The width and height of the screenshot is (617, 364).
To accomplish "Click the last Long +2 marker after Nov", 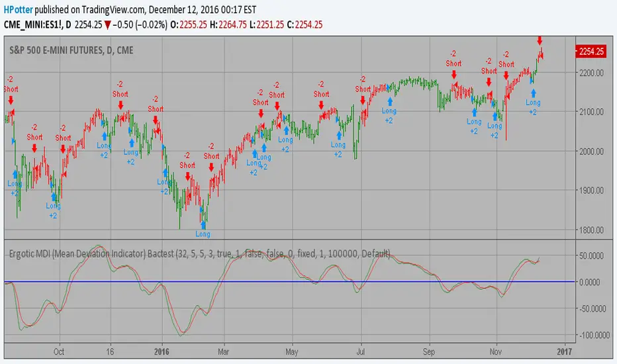I will tap(533, 103).
